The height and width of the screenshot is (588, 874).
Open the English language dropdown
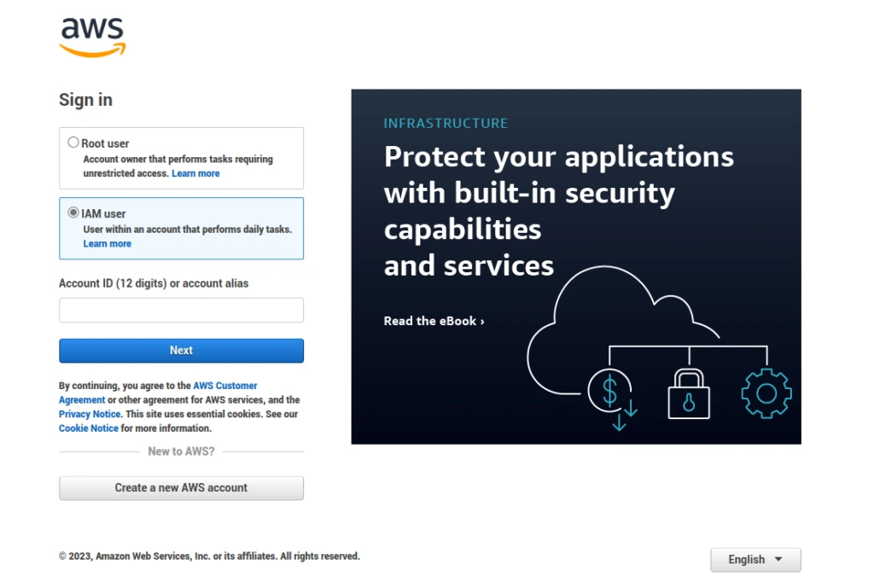point(755,560)
